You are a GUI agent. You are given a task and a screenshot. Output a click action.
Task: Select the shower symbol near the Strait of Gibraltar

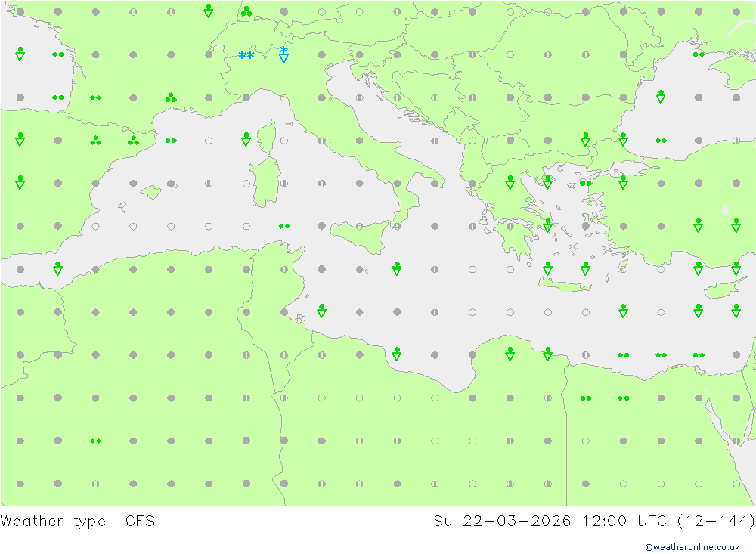58,268
